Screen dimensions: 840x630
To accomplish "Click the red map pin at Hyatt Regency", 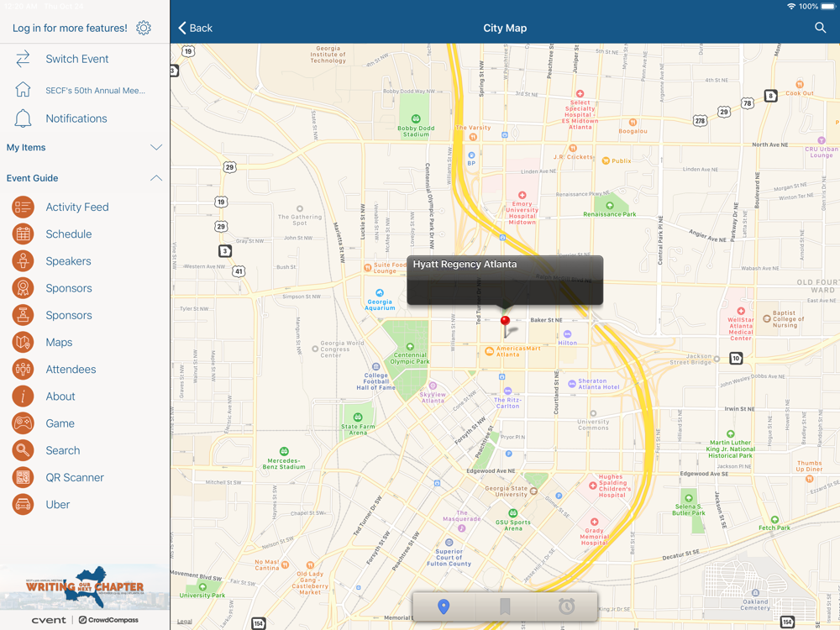I will pos(505,322).
